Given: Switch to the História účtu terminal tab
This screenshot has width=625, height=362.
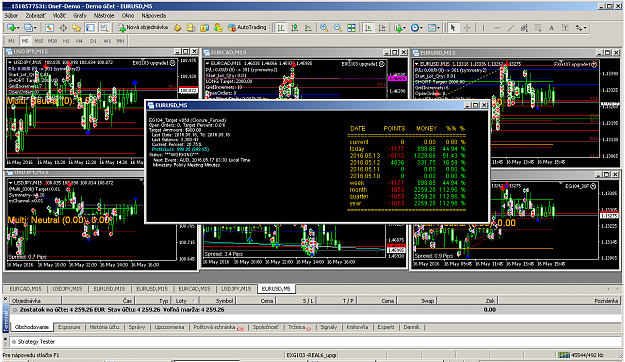Looking at the screenshot, I should tap(104, 327).
